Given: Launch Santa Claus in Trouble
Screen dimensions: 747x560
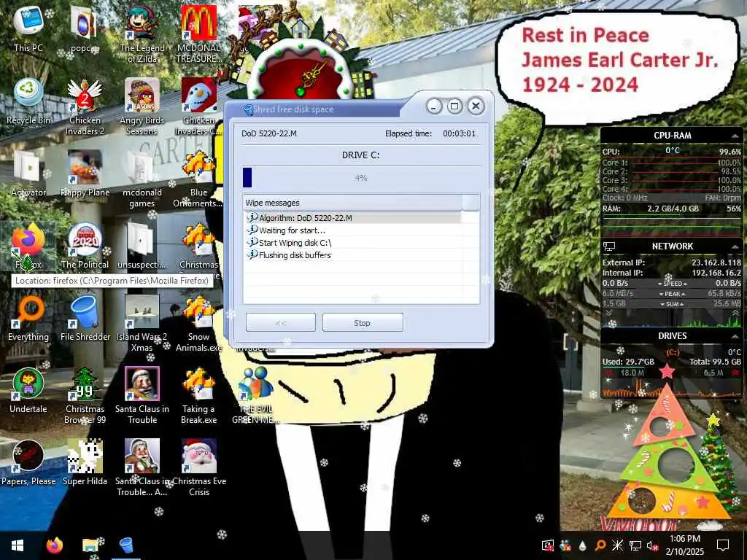Looking at the screenshot, I should 142,395.
